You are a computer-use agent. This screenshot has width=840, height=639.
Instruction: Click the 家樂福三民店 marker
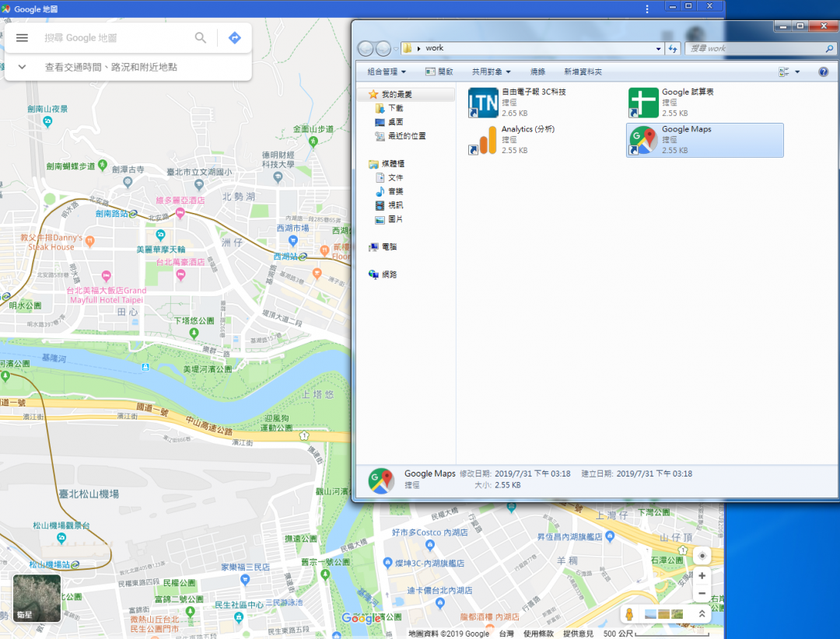[x=245, y=579]
